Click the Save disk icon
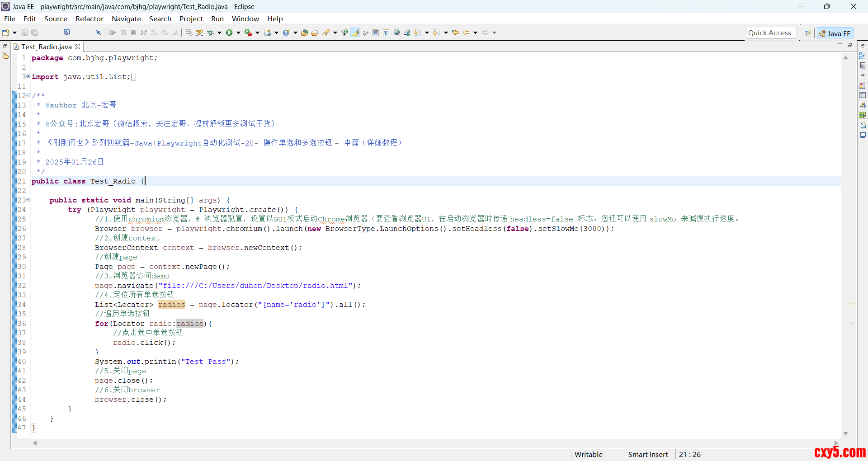 [24, 33]
